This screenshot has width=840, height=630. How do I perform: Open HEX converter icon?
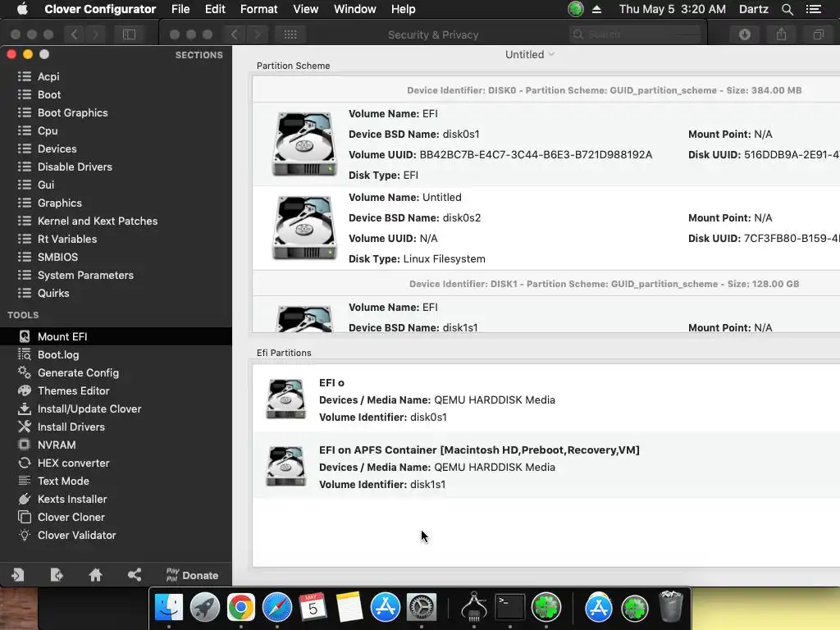pyautogui.click(x=25, y=463)
